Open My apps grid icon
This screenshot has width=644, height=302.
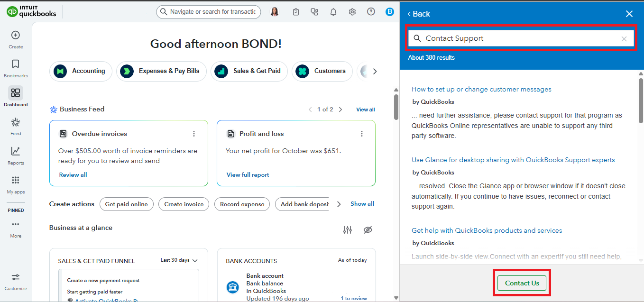coord(16,180)
